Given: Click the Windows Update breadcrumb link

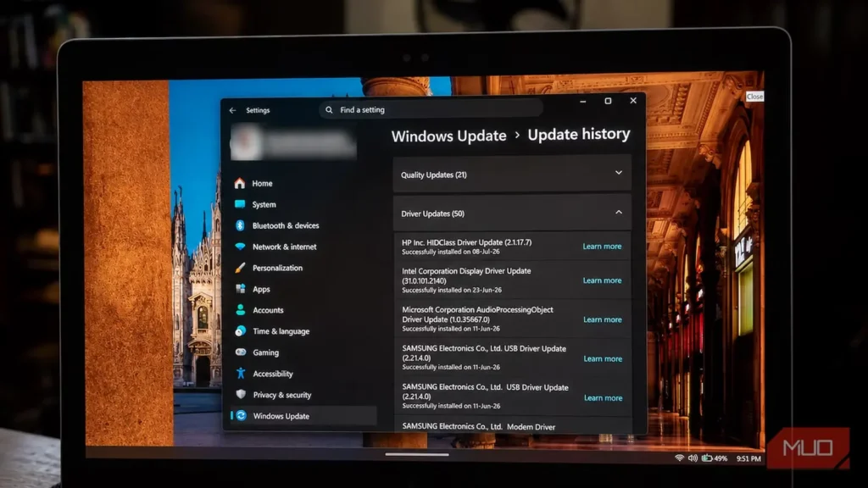Looking at the screenshot, I should (x=448, y=136).
